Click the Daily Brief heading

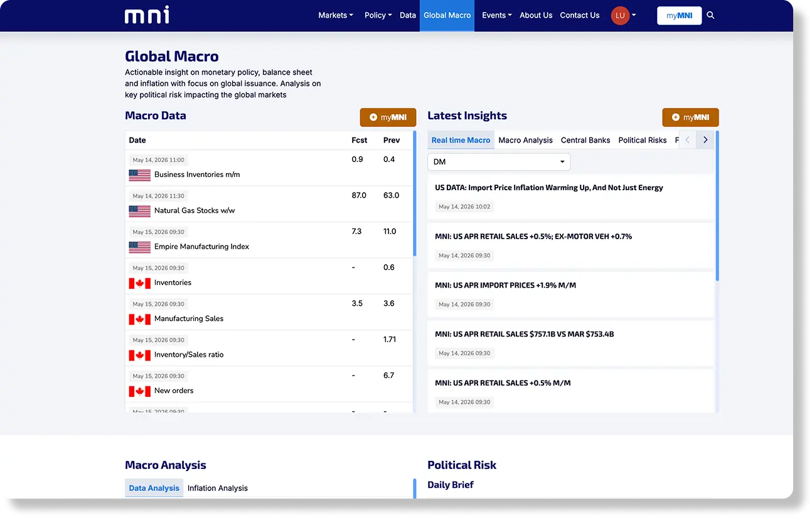[451, 485]
